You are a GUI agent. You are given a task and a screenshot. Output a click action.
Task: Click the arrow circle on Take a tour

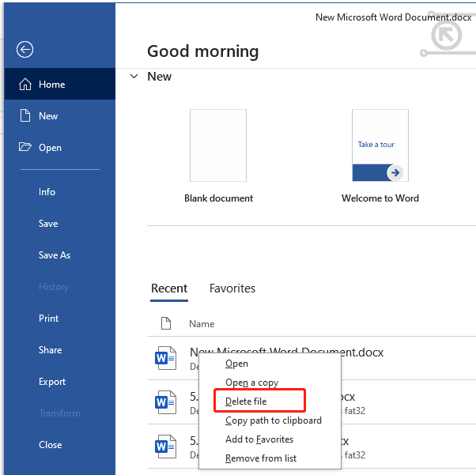pos(395,173)
